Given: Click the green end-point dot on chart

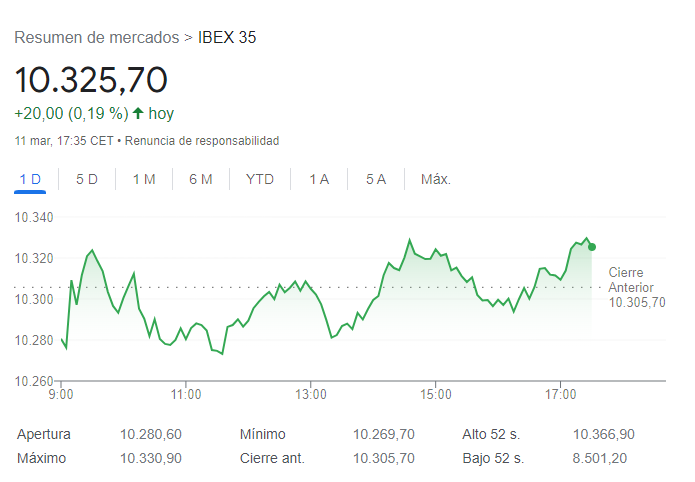Looking at the screenshot, I should pyautogui.click(x=592, y=247).
